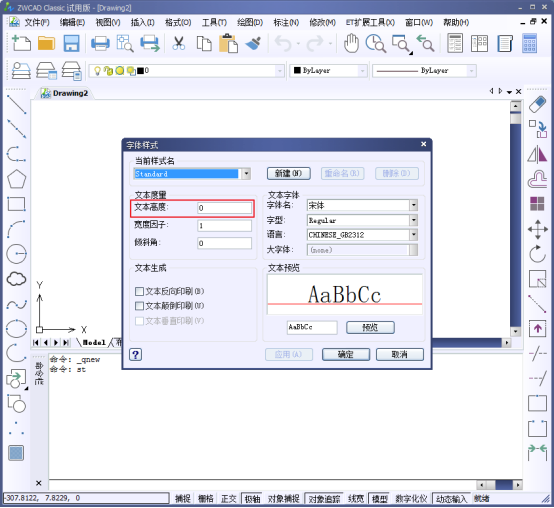Enable 文本反向印刷 checkbox
Screen dimensions: 554x508
pyautogui.click(x=140, y=291)
